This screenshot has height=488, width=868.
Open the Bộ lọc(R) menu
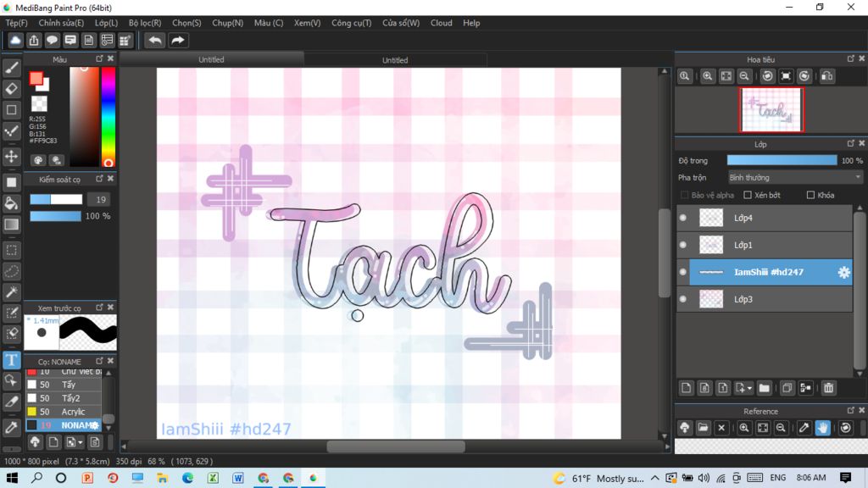[145, 23]
